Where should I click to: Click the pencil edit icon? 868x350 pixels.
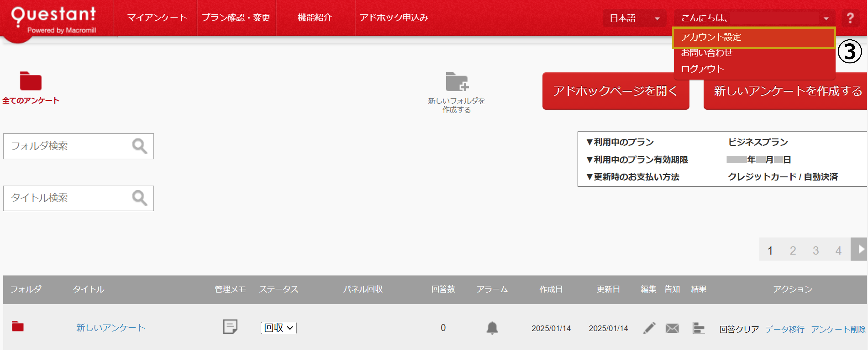pyautogui.click(x=649, y=328)
